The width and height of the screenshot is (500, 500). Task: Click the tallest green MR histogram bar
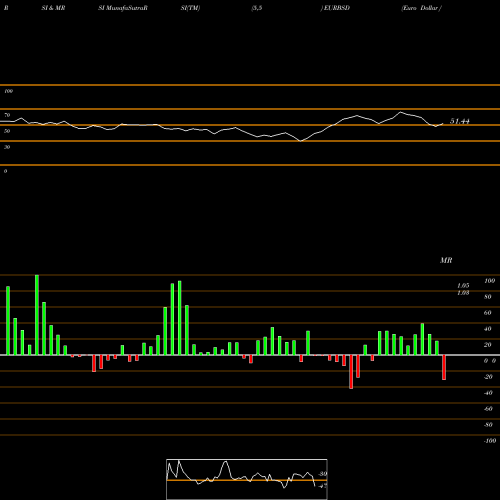(37, 315)
